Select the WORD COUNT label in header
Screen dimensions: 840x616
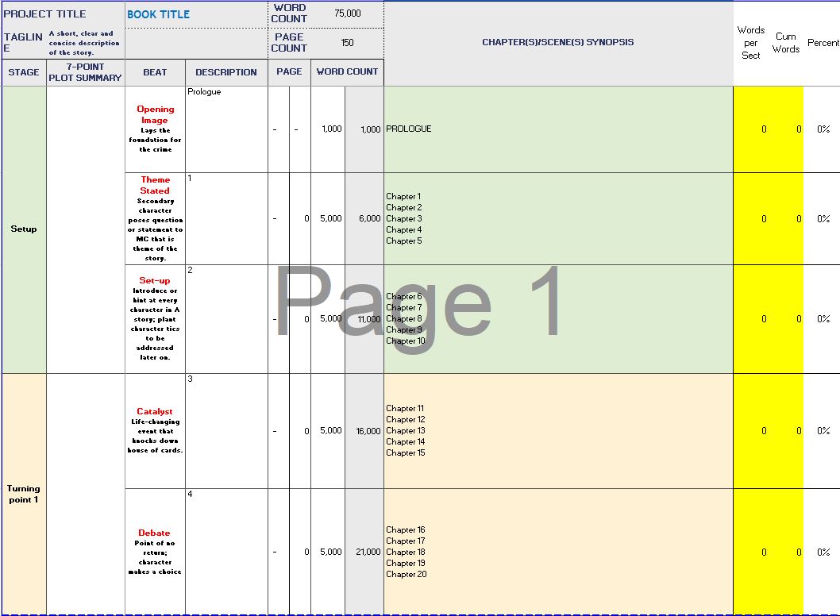289,14
